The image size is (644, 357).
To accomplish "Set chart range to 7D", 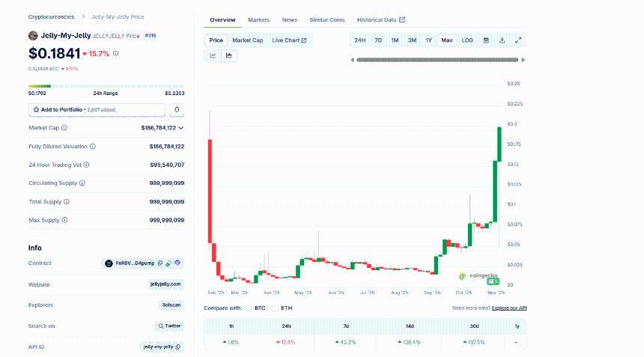I will tap(378, 40).
